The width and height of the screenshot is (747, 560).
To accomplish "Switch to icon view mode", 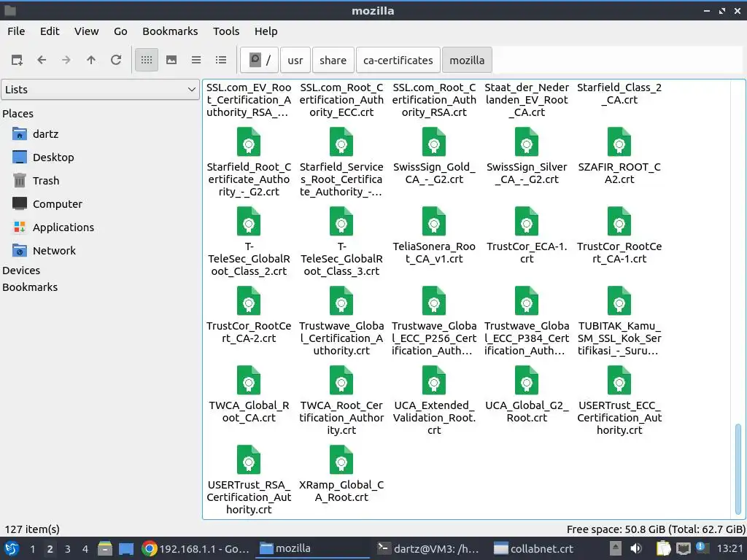I will click(147, 60).
